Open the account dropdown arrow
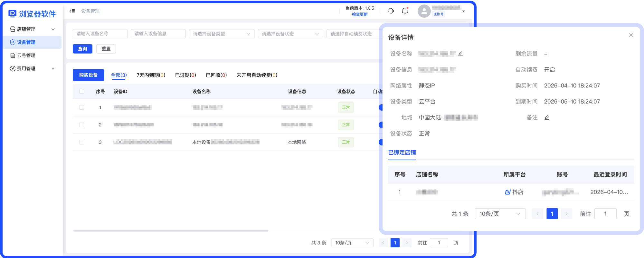 [464, 11]
